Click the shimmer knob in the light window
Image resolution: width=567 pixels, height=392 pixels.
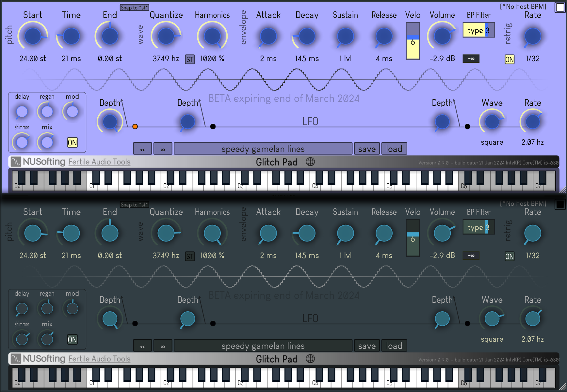[x=22, y=142]
